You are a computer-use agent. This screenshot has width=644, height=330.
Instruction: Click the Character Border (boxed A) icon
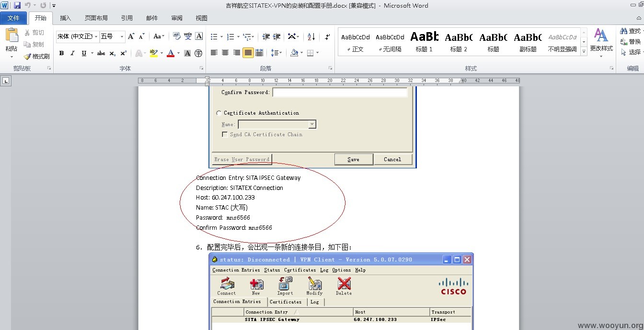coord(199,36)
